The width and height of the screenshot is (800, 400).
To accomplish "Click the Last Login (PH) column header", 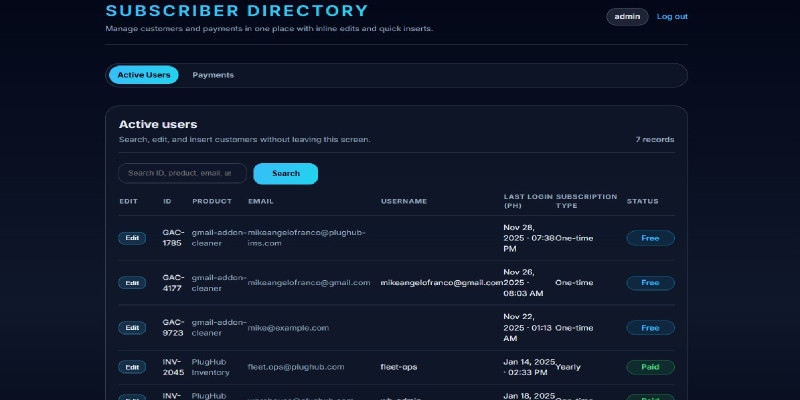I will coord(527,201).
